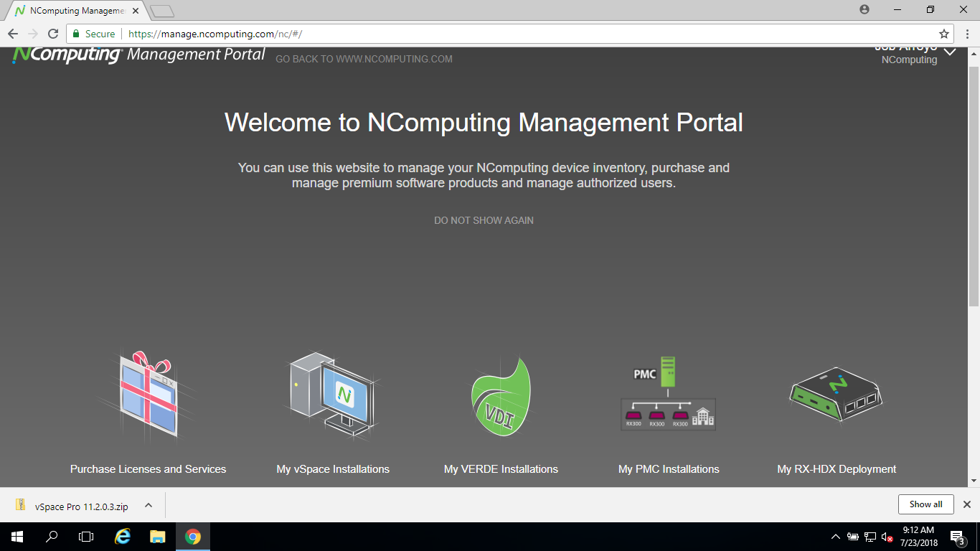Open the My PMC Installations diagram icon
The height and width of the screenshot is (551, 980).
tap(668, 394)
